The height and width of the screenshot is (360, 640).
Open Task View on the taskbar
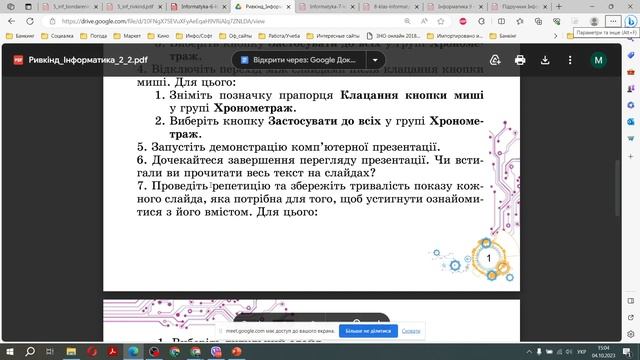[x=50, y=351]
